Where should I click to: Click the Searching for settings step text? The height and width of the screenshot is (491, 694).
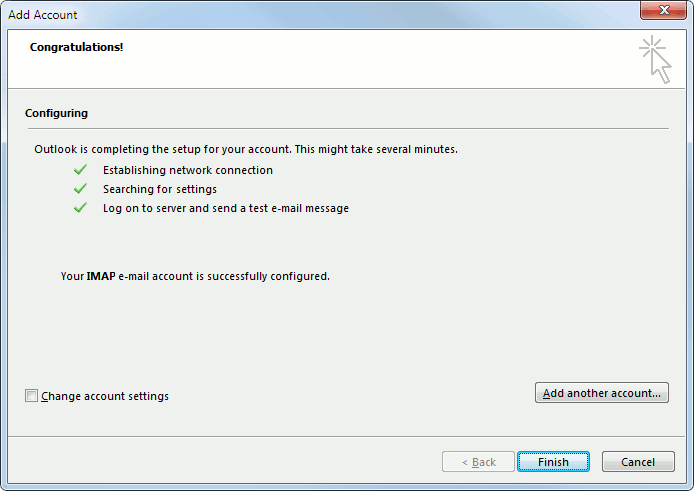(160, 189)
